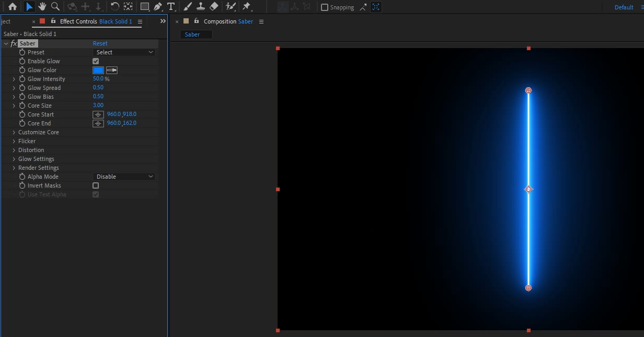The height and width of the screenshot is (337, 644).
Task: Expand the Customize Core group
Action: (x=14, y=132)
